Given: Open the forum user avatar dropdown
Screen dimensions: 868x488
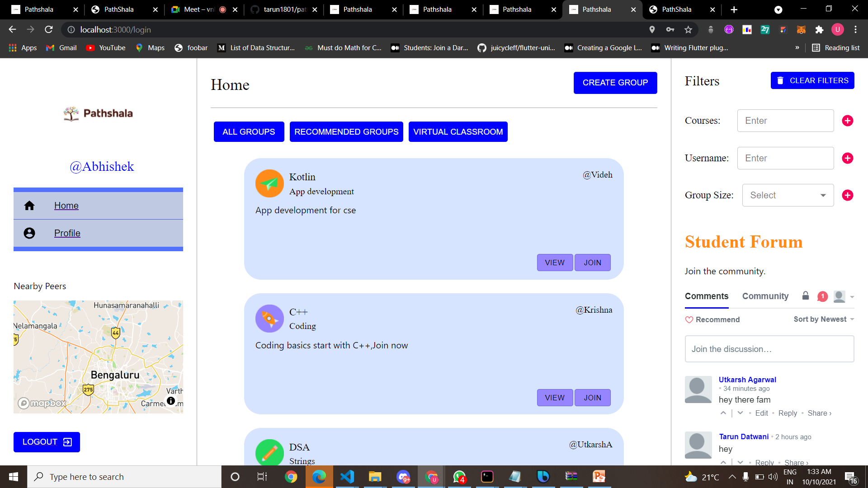Looking at the screenshot, I should click(843, 296).
